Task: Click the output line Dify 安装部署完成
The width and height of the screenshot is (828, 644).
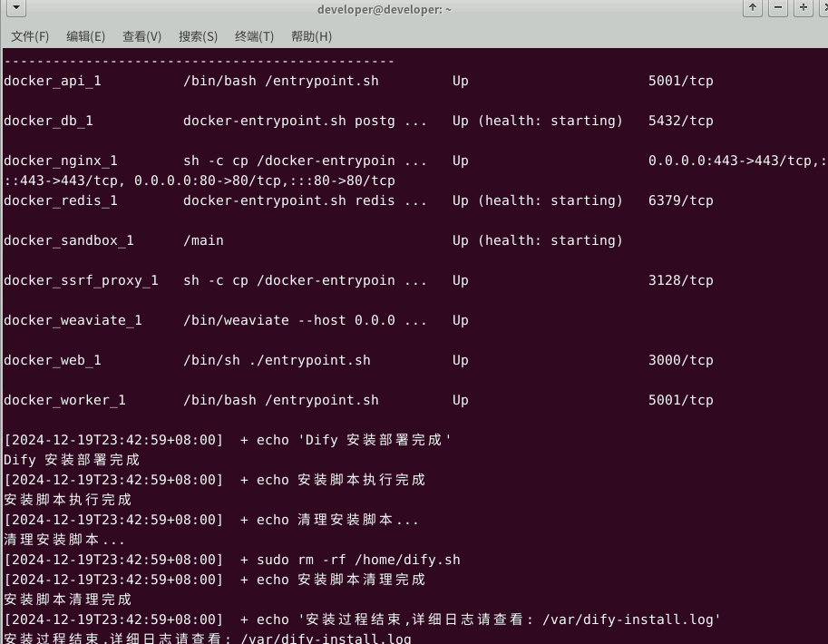Action: [72, 460]
